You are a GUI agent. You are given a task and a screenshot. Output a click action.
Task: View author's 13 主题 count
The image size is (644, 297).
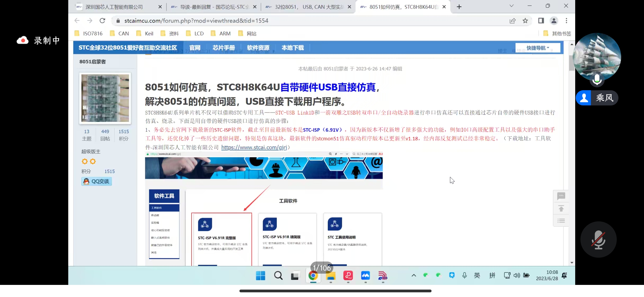click(x=87, y=135)
